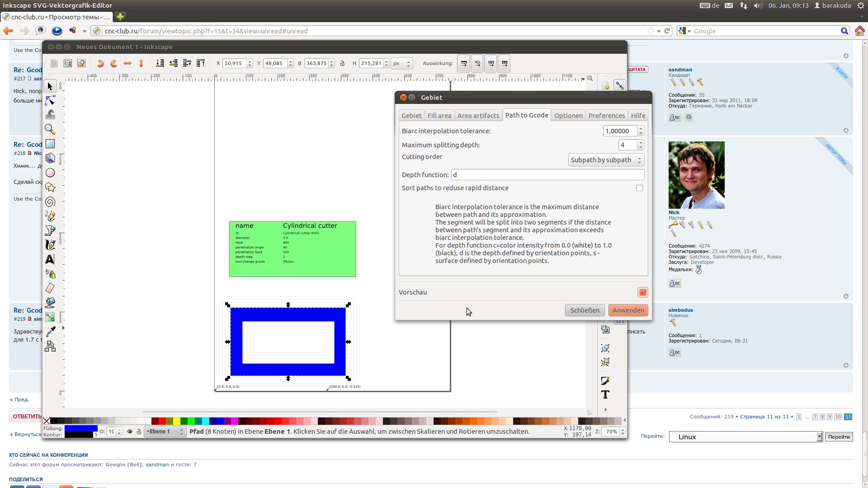Open the Cutting order dropdown

606,160
